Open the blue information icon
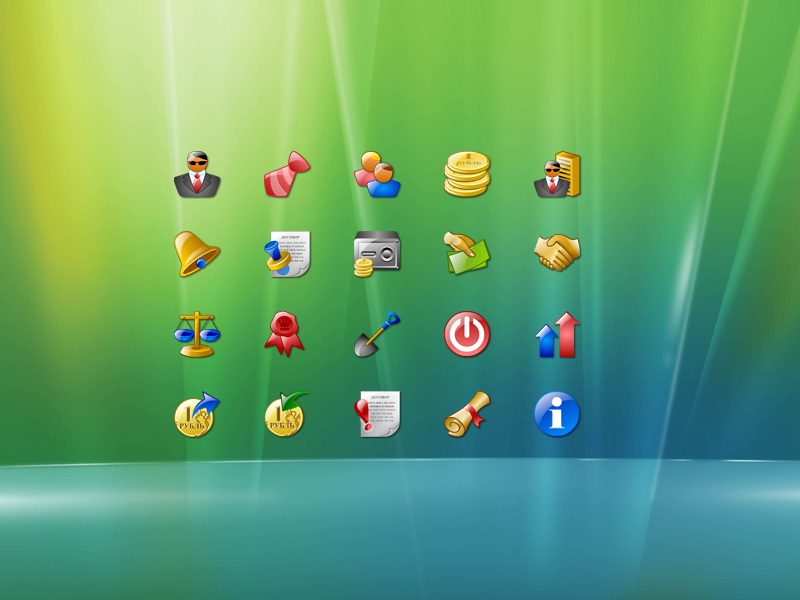Viewport: 800px width, 600px height. point(557,414)
